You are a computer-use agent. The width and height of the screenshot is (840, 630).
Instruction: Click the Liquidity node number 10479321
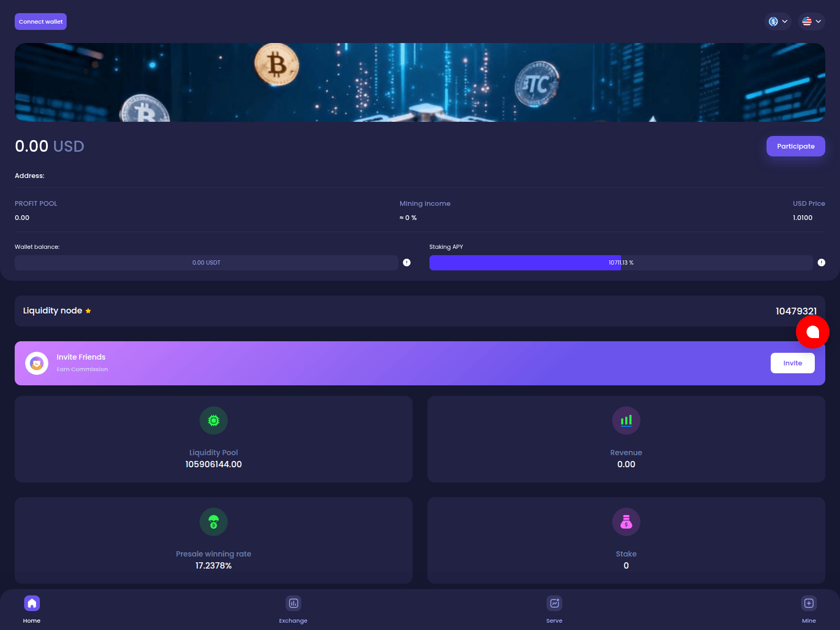click(796, 311)
